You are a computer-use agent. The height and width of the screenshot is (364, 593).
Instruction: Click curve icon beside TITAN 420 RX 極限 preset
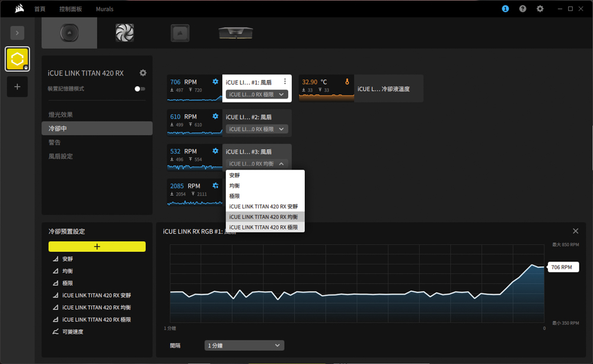(x=56, y=320)
